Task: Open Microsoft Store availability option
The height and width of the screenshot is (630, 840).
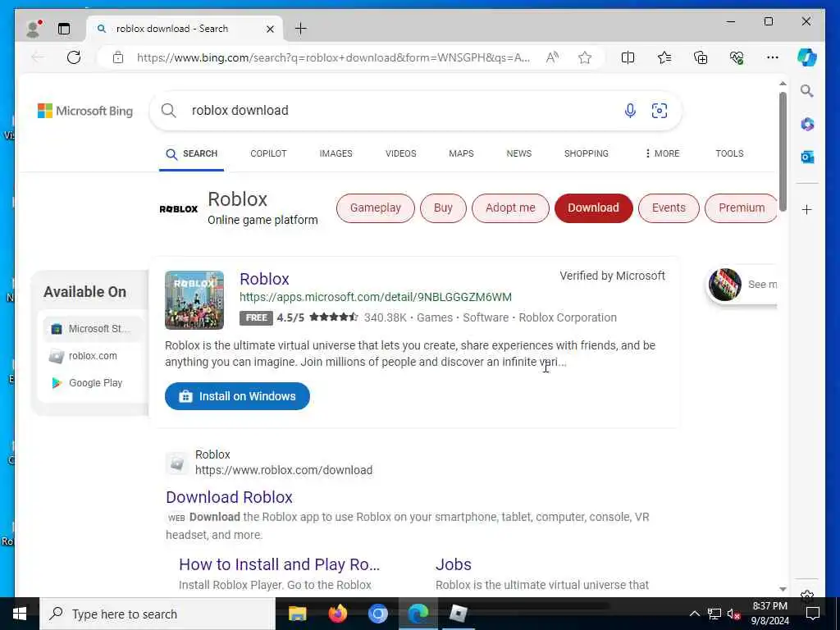Action: (94, 329)
